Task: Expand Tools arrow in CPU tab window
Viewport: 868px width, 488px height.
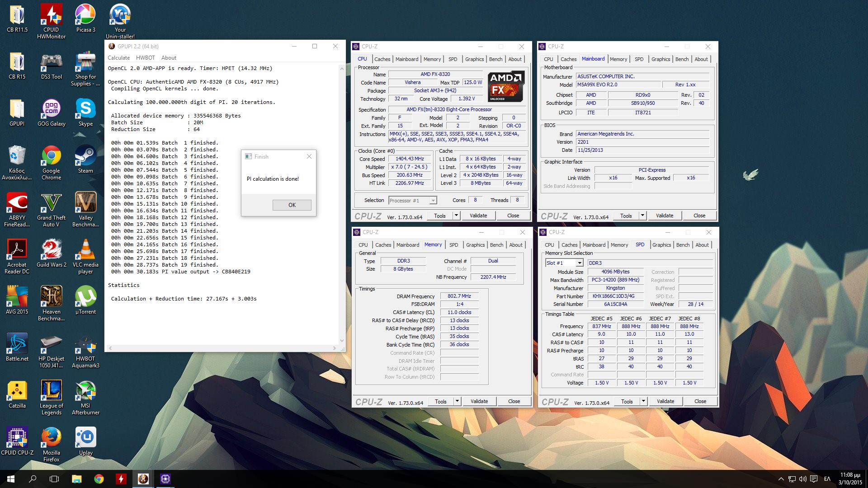Action: point(456,216)
